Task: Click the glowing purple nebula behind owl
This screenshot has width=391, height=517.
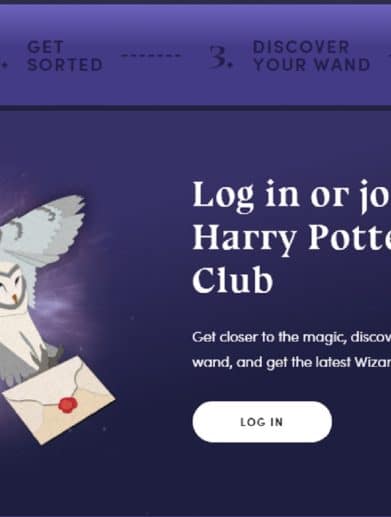Action: (67, 300)
